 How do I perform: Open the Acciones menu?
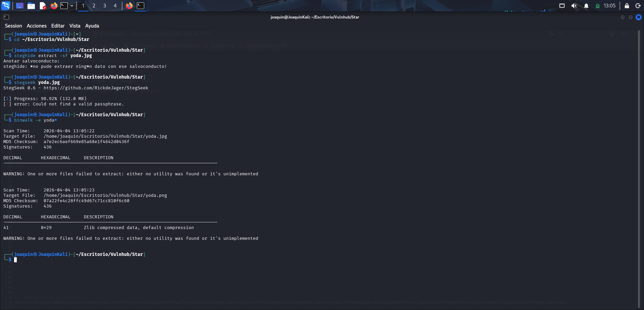coord(37,26)
